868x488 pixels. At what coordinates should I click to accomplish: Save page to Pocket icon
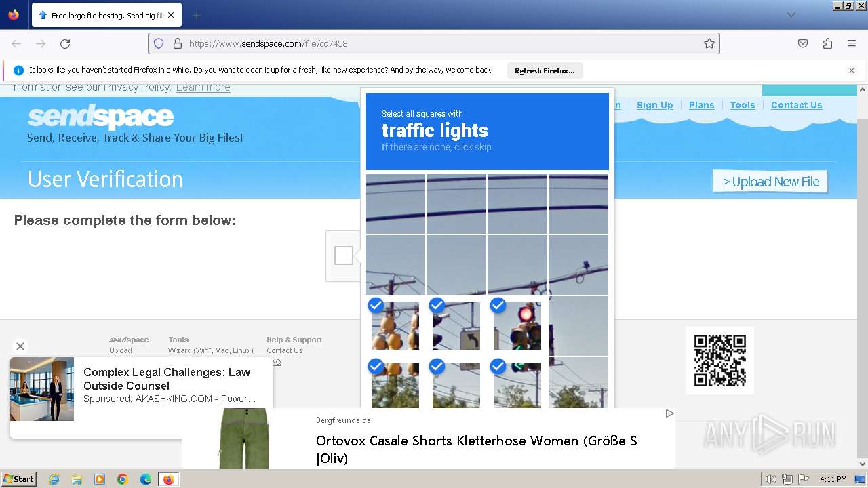(803, 43)
